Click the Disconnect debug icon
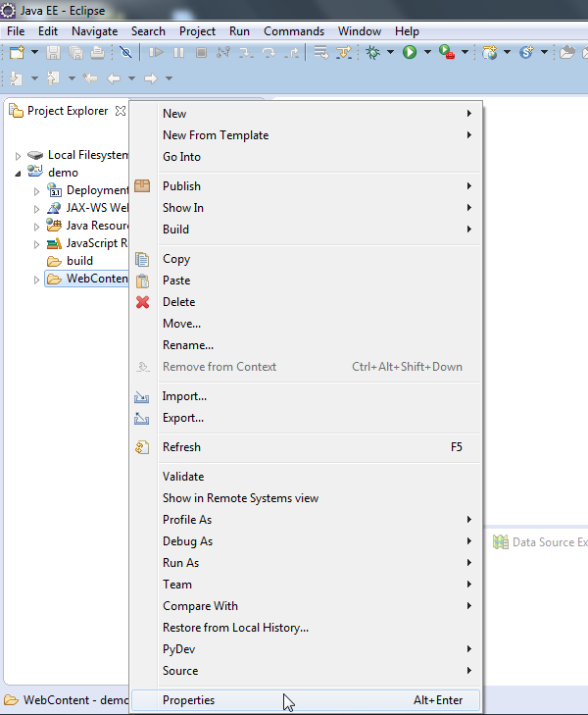 (223, 52)
